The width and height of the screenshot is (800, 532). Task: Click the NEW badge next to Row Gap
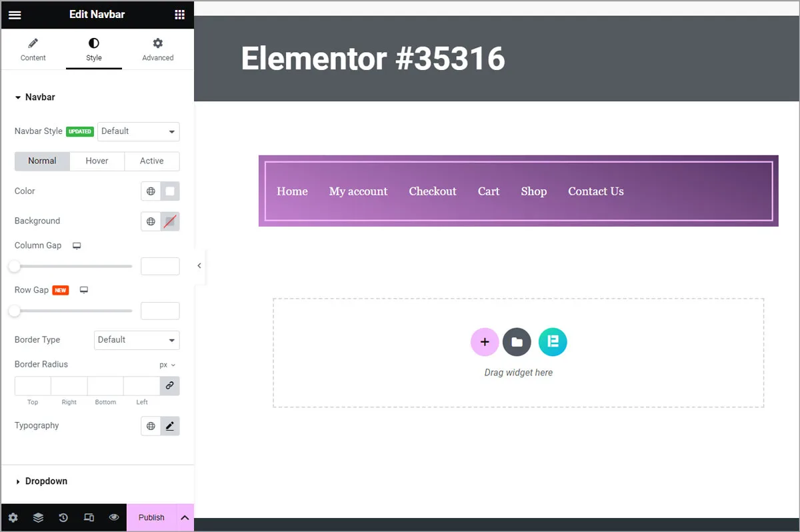click(x=61, y=291)
